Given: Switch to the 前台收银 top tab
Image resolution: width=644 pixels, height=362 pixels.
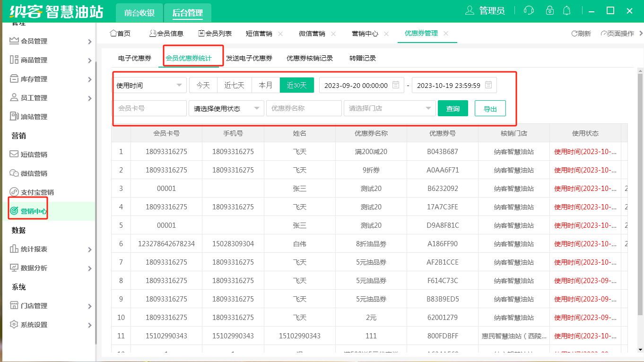Looking at the screenshot, I should coord(139,13).
